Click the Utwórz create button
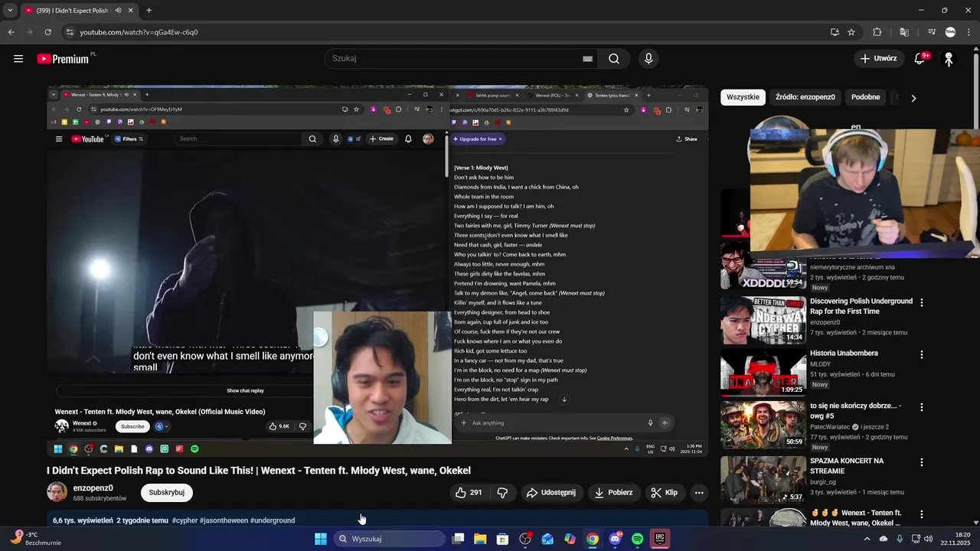The width and height of the screenshot is (980, 551). click(x=878, y=58)
